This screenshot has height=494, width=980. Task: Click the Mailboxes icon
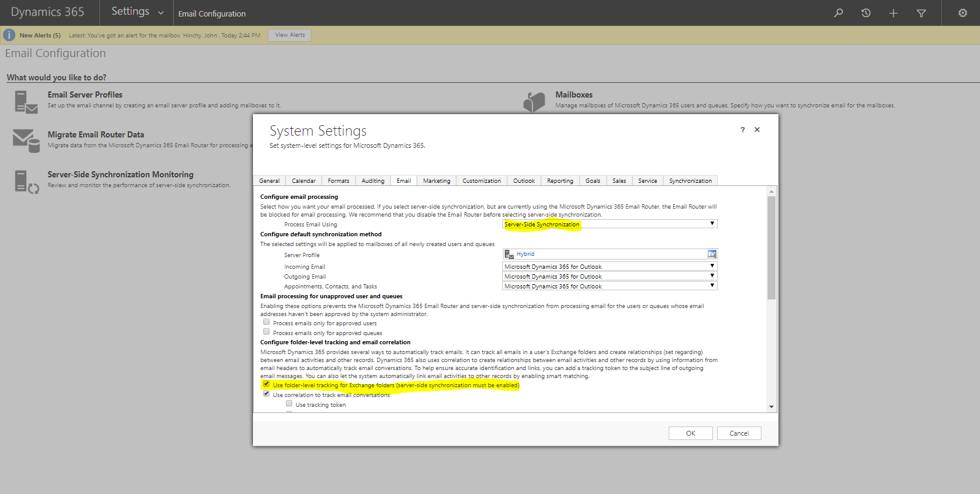click(534, 102)
